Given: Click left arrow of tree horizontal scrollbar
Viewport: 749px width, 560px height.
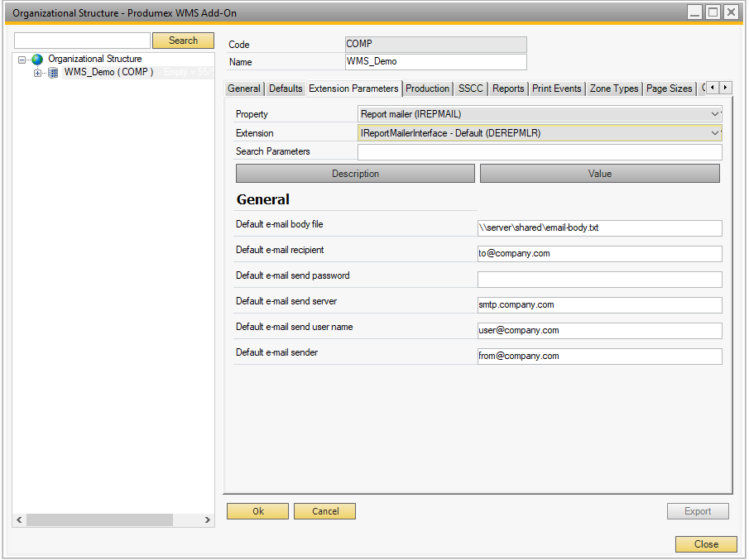Looking at the screenshot, I should [x=19, y=520].
